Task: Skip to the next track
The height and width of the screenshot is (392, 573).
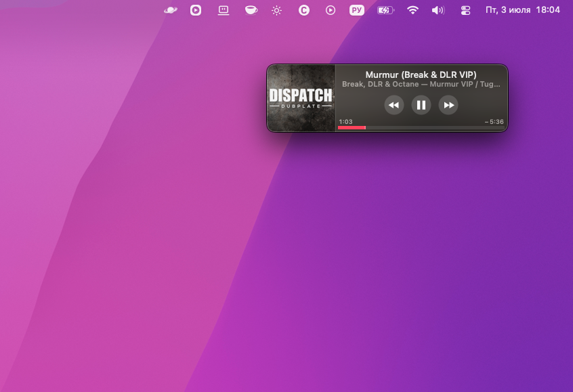Action: point(448,105)
